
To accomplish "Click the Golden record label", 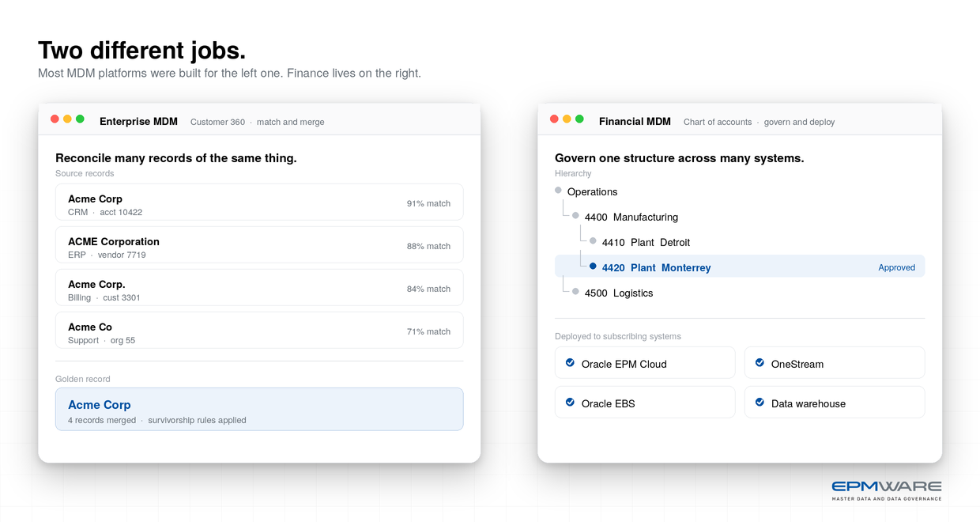I will (83, 379).
